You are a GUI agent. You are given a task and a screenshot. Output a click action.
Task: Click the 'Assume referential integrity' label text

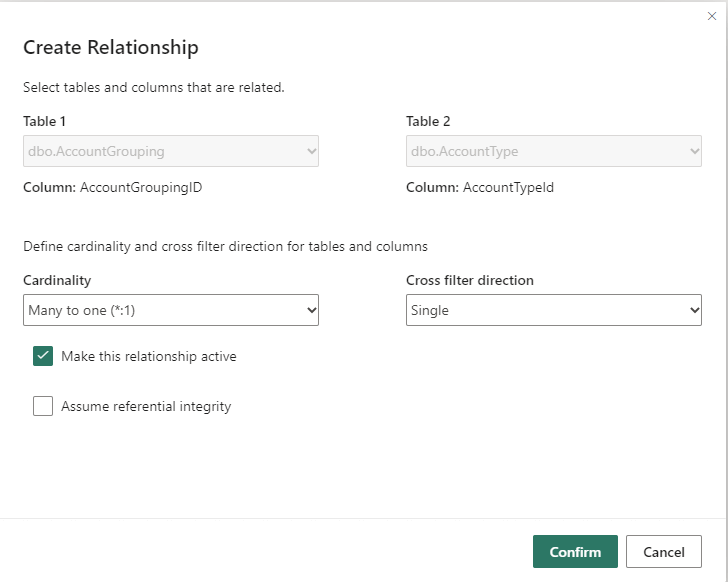coord(146,406)
